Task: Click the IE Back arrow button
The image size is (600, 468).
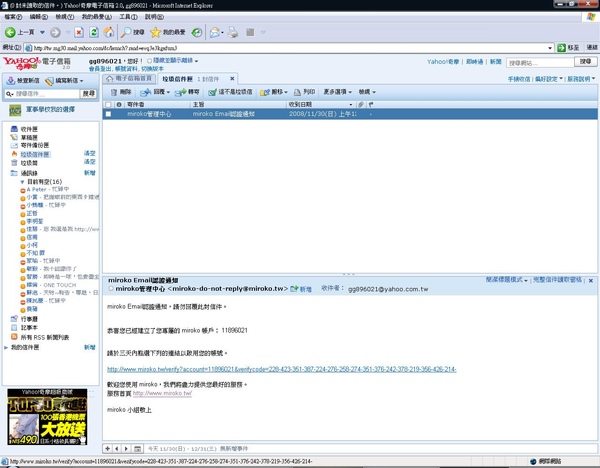Action: [x=10, y=33]
